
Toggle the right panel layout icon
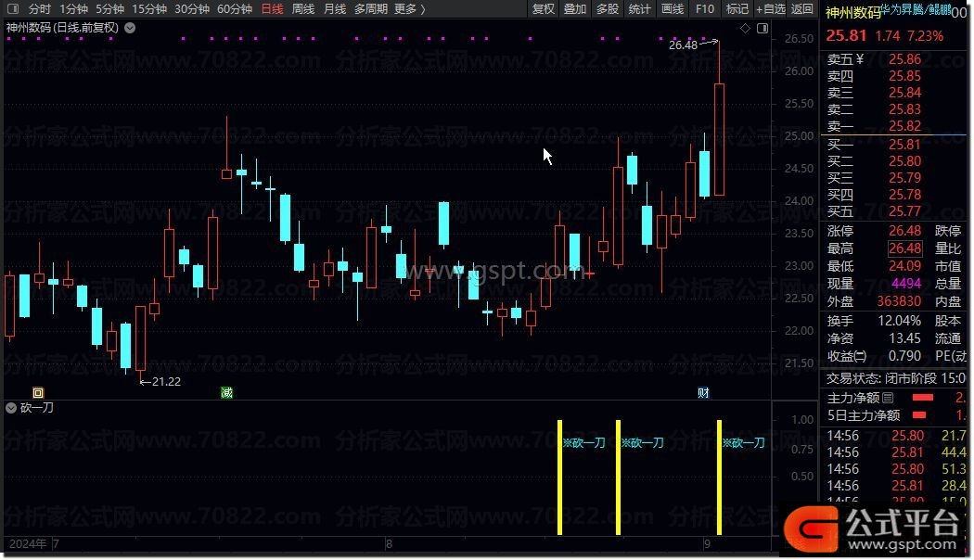click(x=763, y=28)
